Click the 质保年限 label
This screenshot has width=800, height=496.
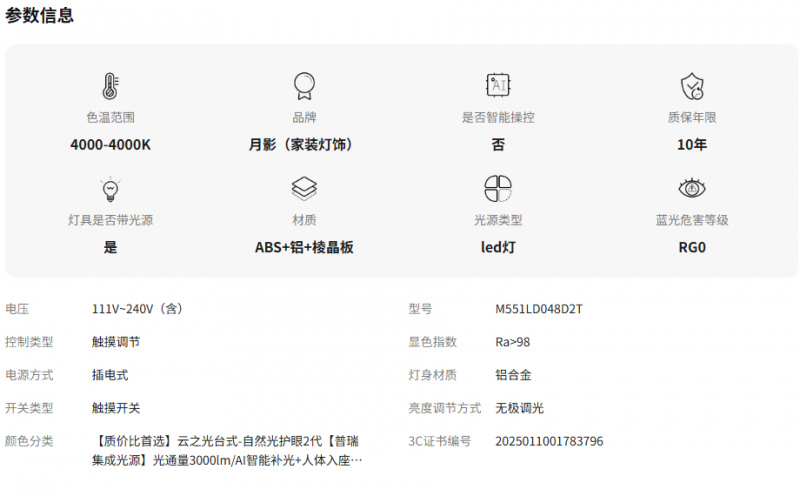coord(692,117)
